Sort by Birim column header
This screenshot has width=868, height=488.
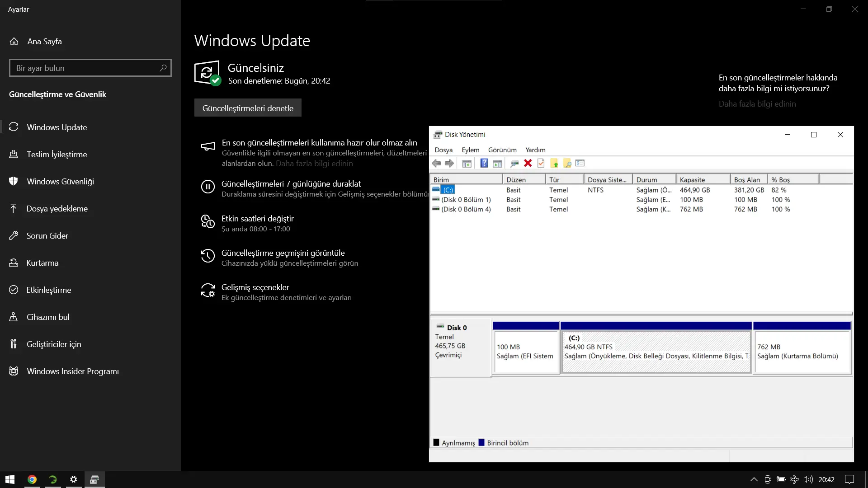click(x=466, y=180)
